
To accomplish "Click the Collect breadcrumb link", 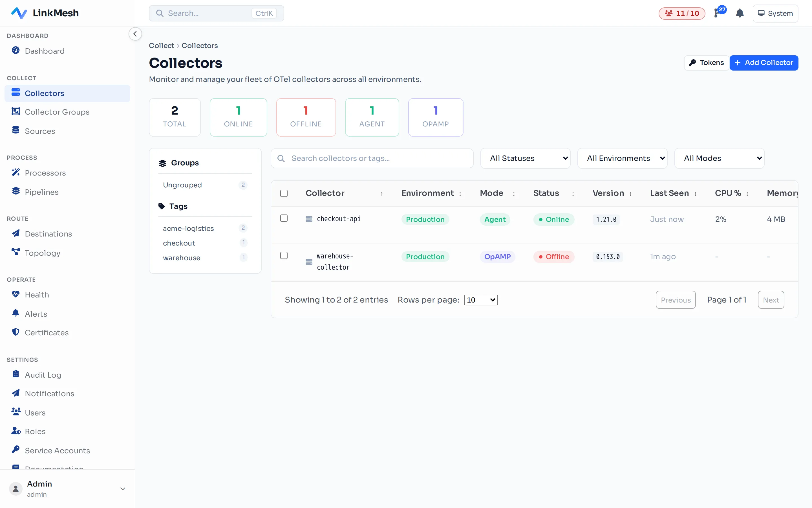I will 161,45.
